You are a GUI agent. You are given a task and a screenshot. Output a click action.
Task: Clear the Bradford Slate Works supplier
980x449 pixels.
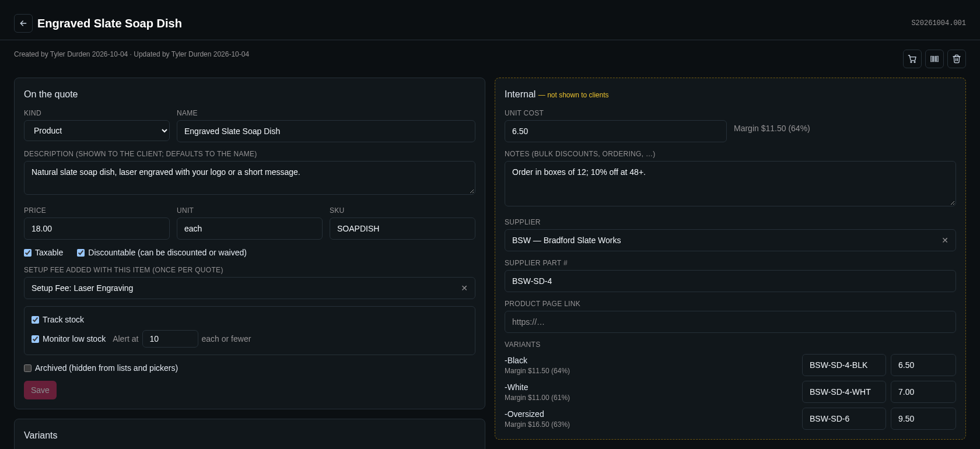(945, 240)
